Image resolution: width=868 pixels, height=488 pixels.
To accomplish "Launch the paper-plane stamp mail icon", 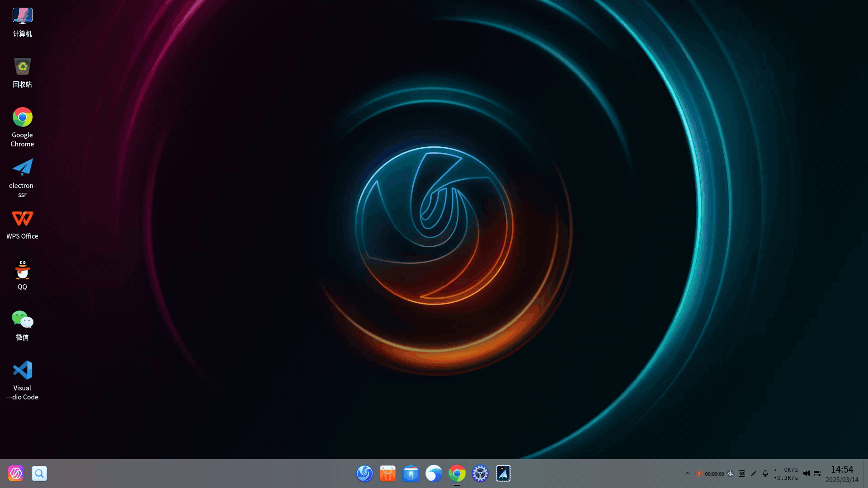I will [503, 474].
